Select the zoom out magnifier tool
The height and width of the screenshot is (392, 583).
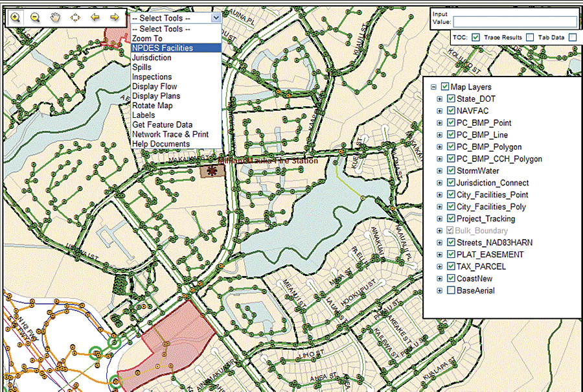tap(36, 17)
